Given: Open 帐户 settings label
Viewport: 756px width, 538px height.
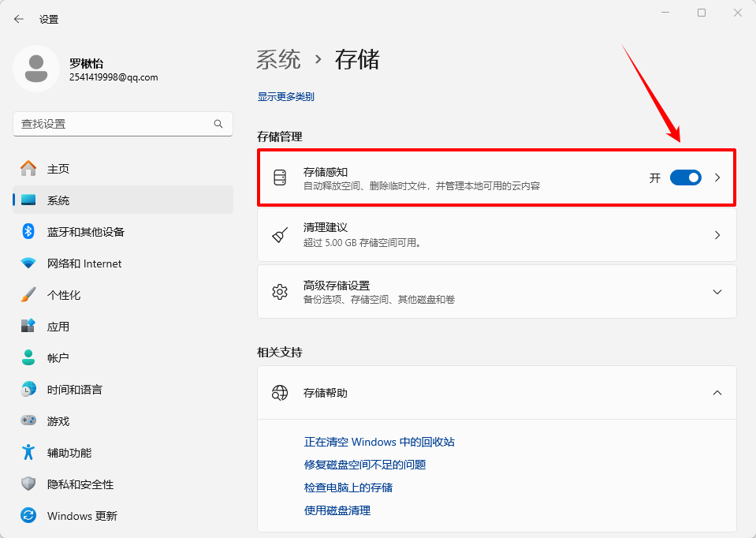Looking at the screenshot, I should click(x=58, y=357).
